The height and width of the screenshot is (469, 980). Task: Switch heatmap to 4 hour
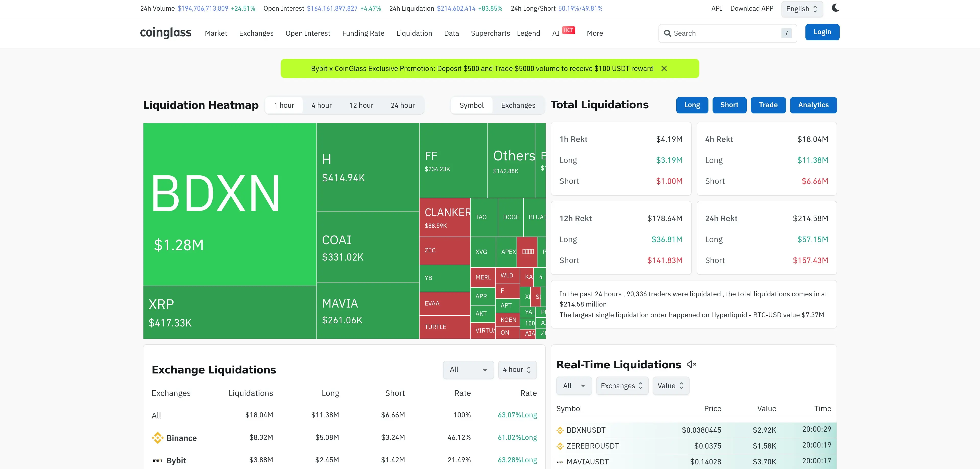point(322,105)
